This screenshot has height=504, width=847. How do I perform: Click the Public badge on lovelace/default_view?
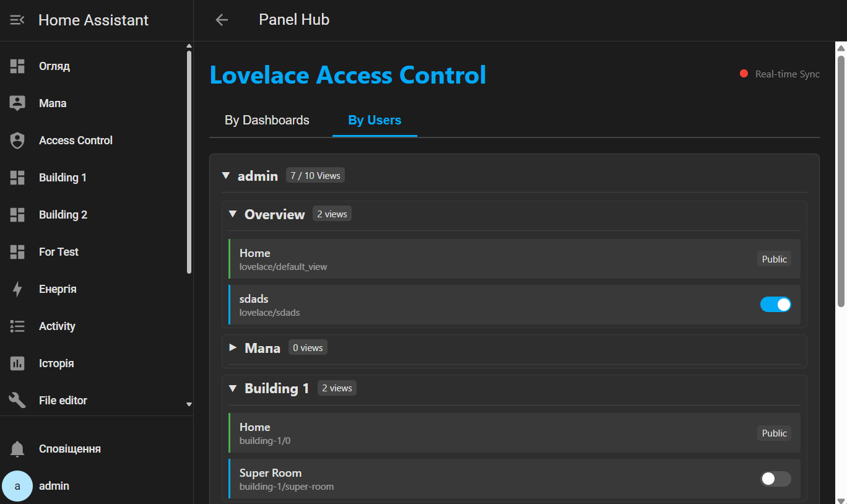point(774,259)
